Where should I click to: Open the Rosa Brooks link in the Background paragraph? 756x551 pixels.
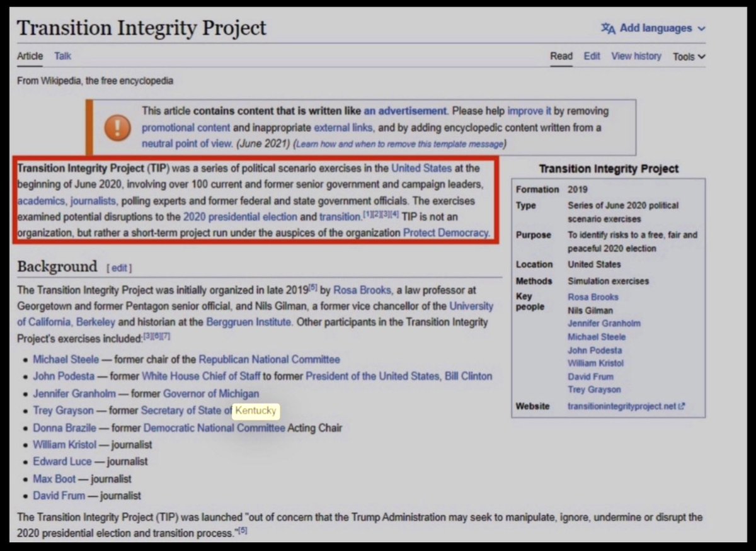[x=362, y=290]
